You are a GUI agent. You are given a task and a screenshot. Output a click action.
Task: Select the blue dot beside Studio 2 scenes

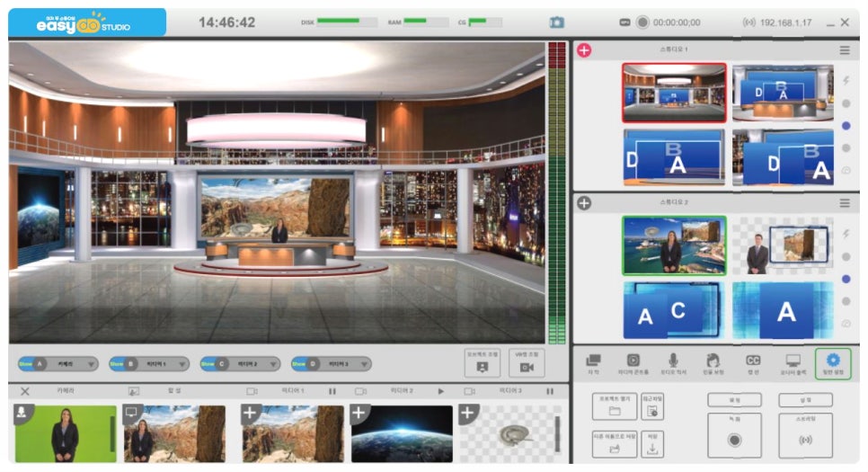tap(846, 280)
